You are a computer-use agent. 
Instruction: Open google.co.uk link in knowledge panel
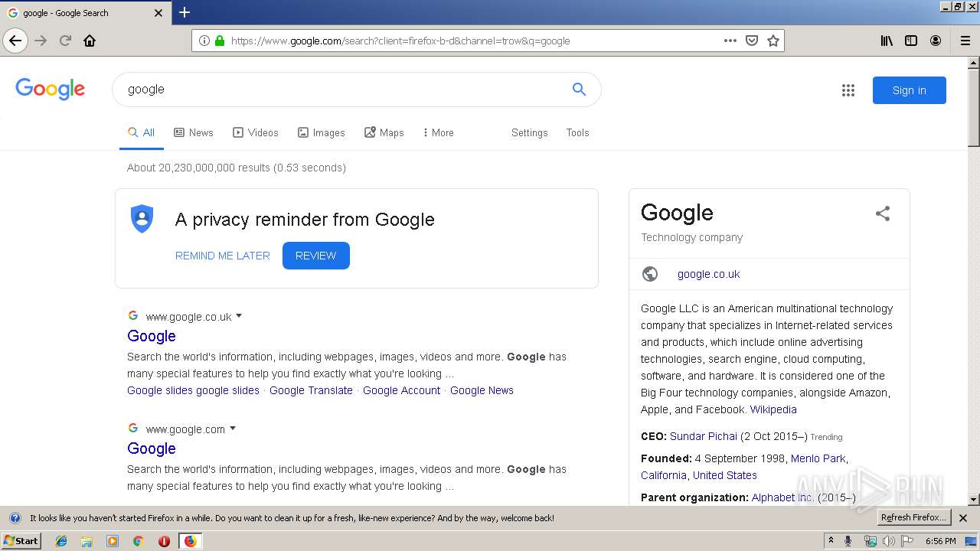click(x=709, y=274)
